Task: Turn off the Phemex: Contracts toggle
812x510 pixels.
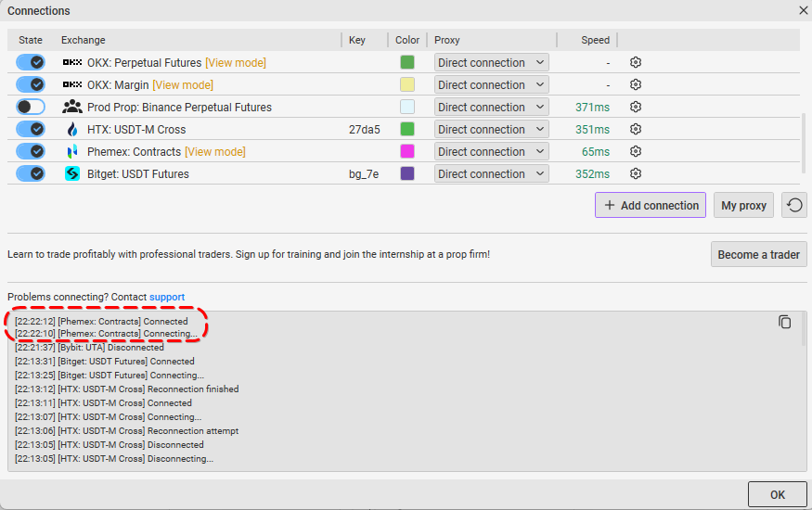Action: point(31,151)
